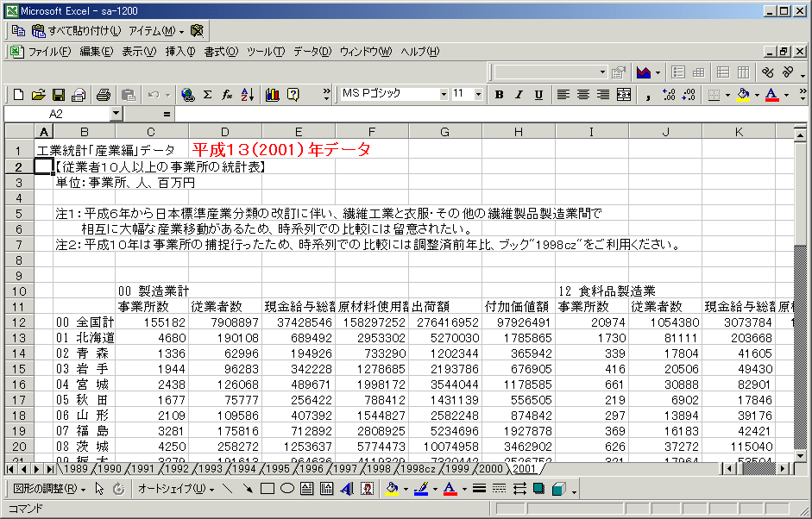Click the AutoSum sigma icon
The width and height of the screenshot is (812, 519).
pos(208,95)
